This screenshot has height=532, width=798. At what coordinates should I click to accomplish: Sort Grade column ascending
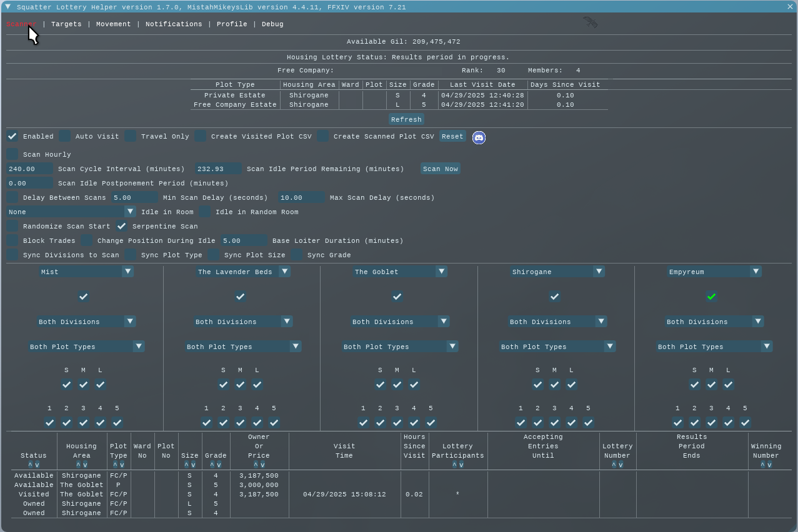tap(212, 465)
